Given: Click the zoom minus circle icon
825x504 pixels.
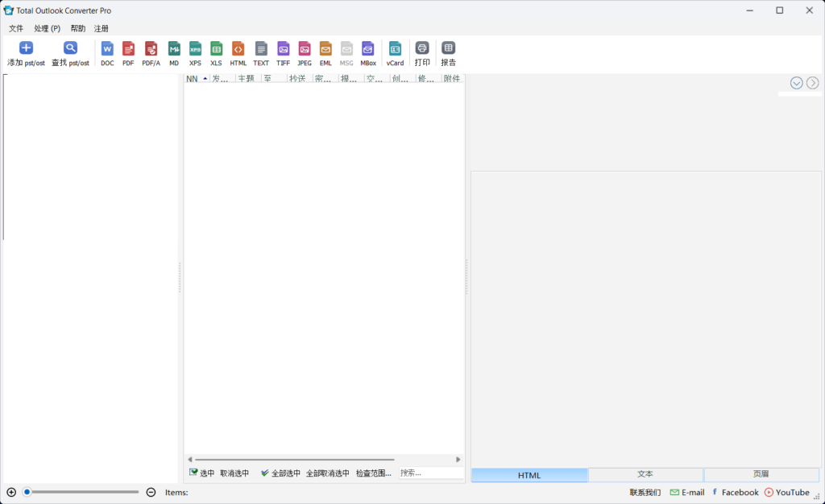Looking at the screenshot, I should 151,493.
